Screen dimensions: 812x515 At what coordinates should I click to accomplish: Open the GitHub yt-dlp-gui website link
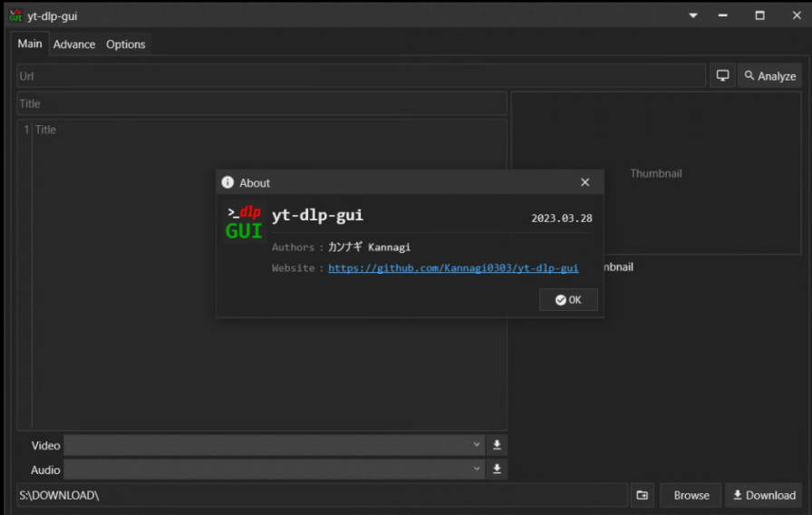(x=453, y=267)
